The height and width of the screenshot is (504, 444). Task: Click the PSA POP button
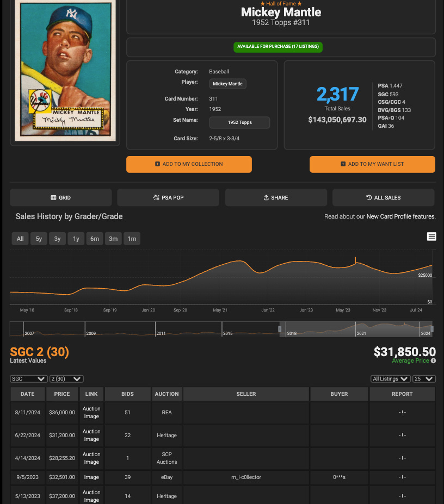coord(168,197)
